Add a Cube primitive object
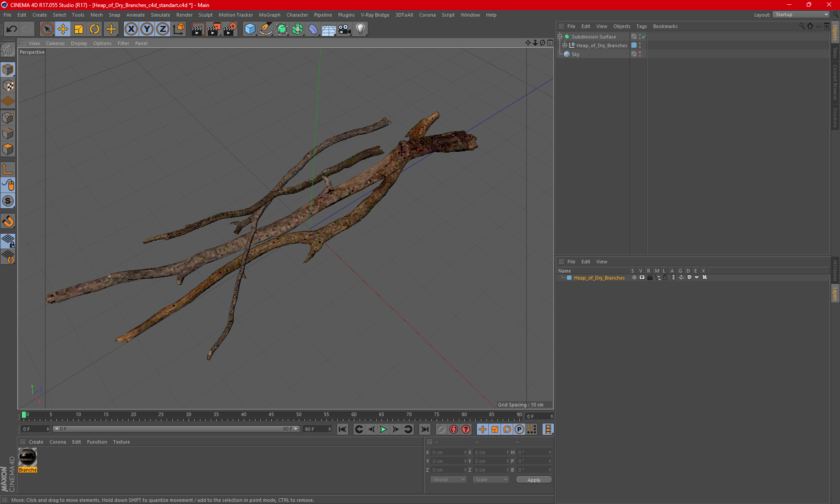Viewport: 840px width, 504px height. pos(250,29)
